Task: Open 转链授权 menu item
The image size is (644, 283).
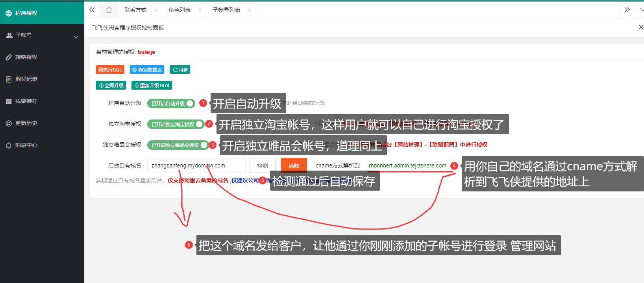Action: click(x=42, y=57)
